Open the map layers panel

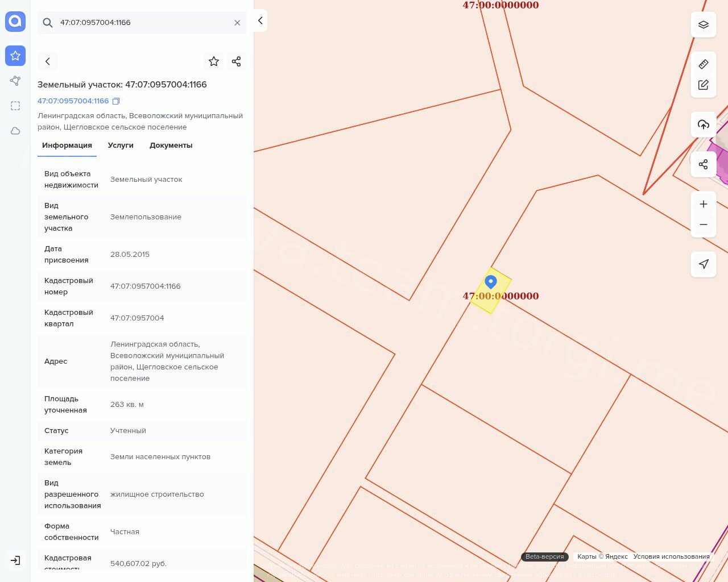click(x=704, y=24)
